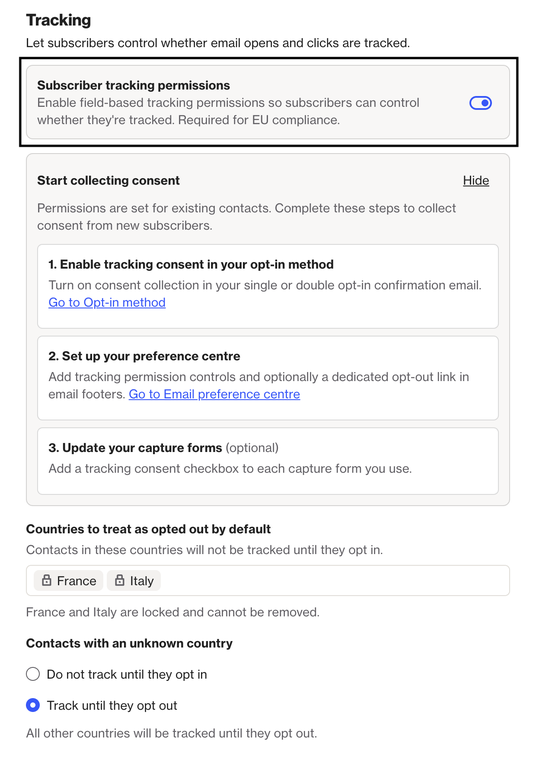Click the lock icon on the Italy chip

click(119, 580)
